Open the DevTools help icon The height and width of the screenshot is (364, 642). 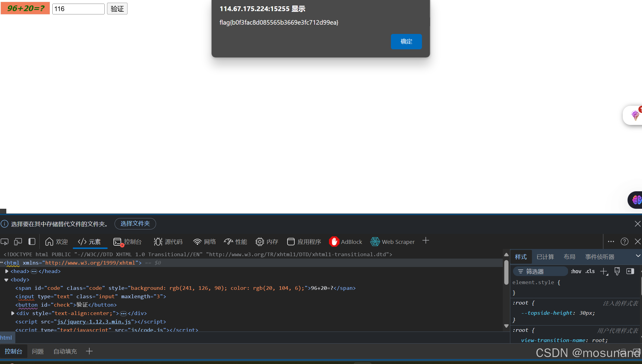point(625,241)
